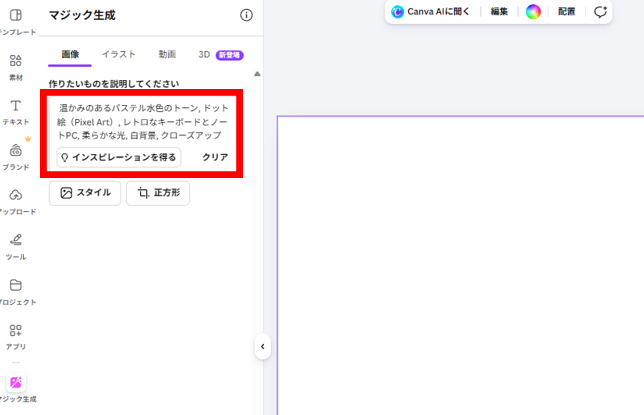Open the アップロード (Uploads) panel
The height and width of the screenshot is (415, 644).
click(x=16, y=201)
